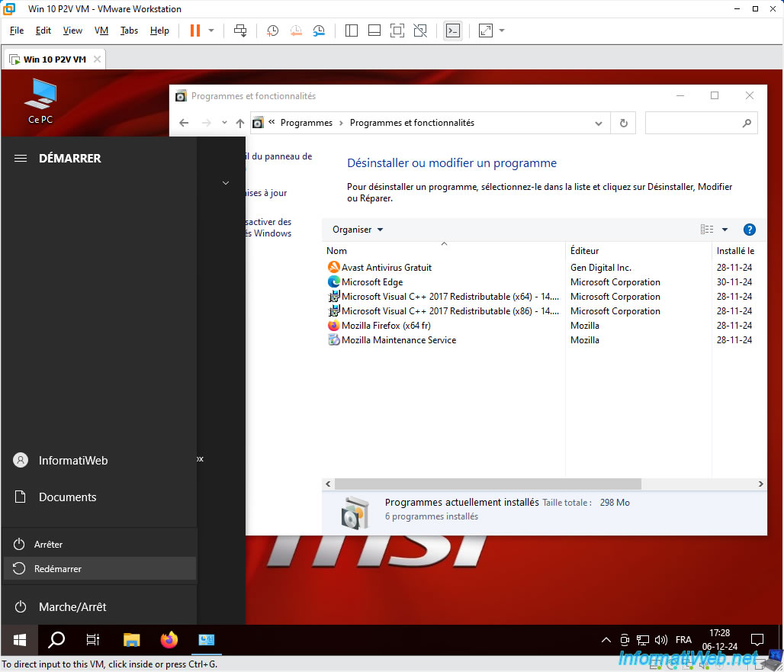The height and width of the screenshot is (672, 784).
Task: Toggle the console view icon
Action: coord(453,31)
